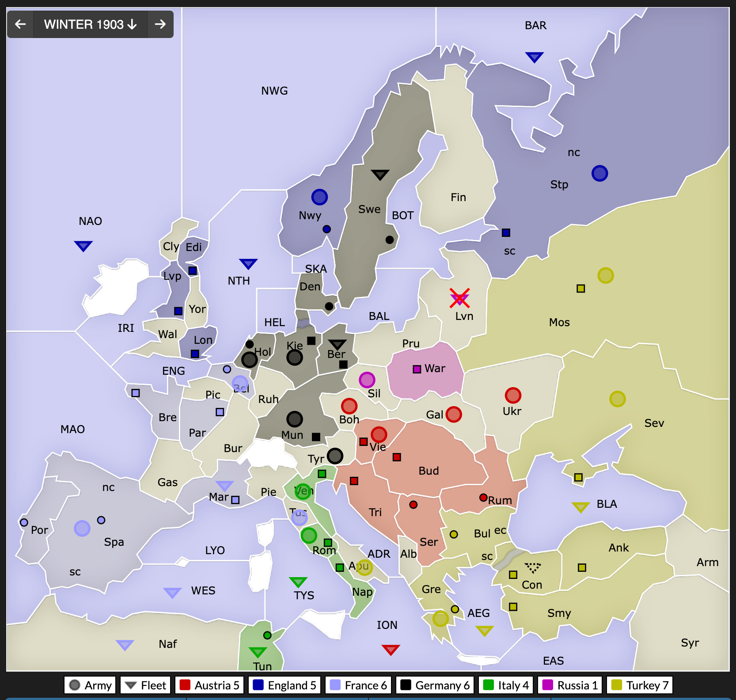Image resolution: width=736 pixels, height=700 pixels.
Task: Click the Army legend item
Action: click(x=90, y=685)
